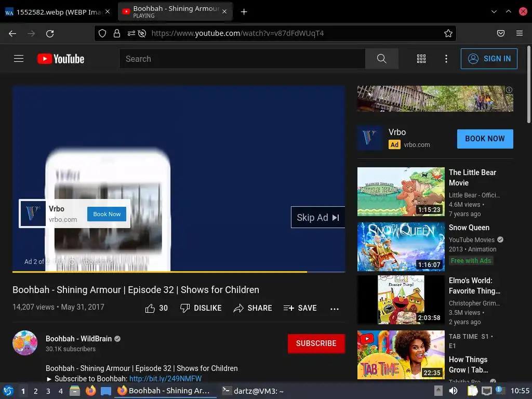
Task: Open the volume speaker tray icon
Action: [x=453, y=391]
